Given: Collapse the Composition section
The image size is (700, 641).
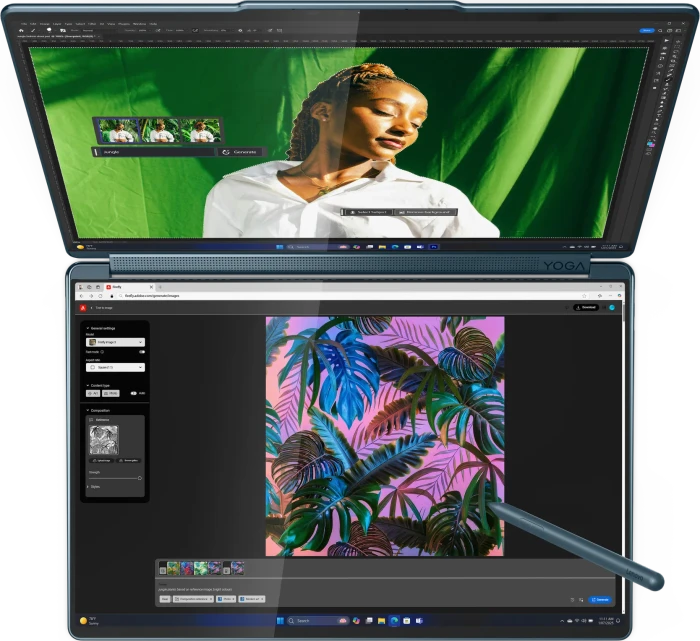Looking at the screenshot, I should (88, 410).
